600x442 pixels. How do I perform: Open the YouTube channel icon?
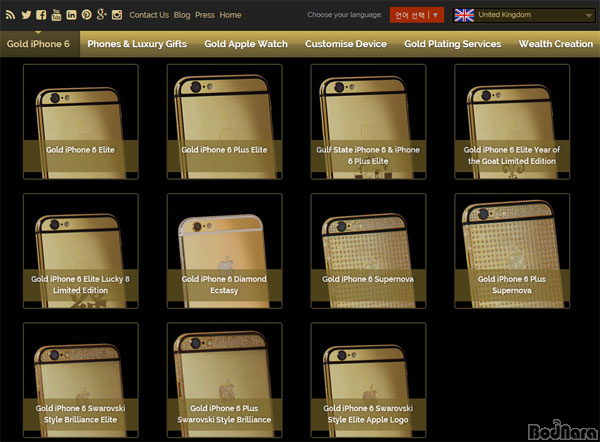pyautogui.click(x=56, y=15)
